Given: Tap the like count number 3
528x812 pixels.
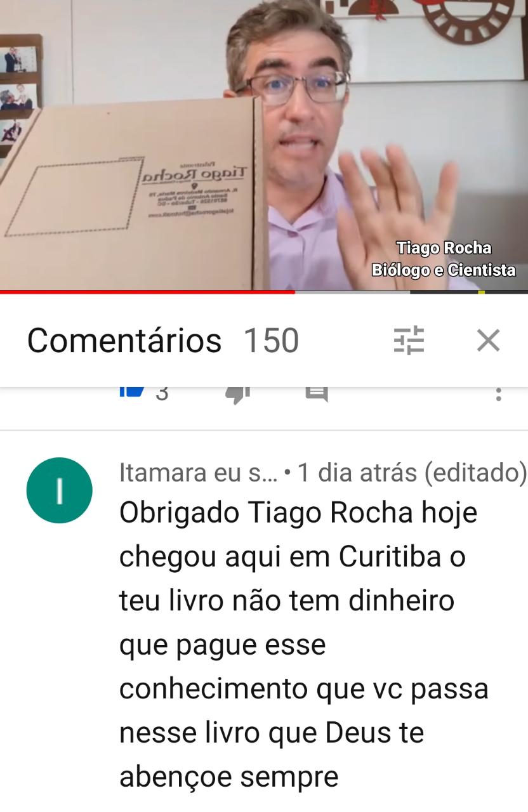Looking at the screenshot, I should click(162, 393).
